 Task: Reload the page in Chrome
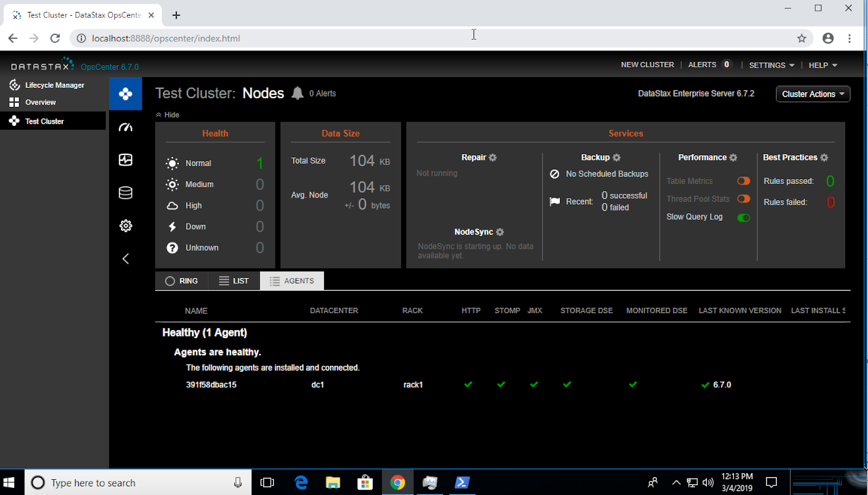[55, 38]
